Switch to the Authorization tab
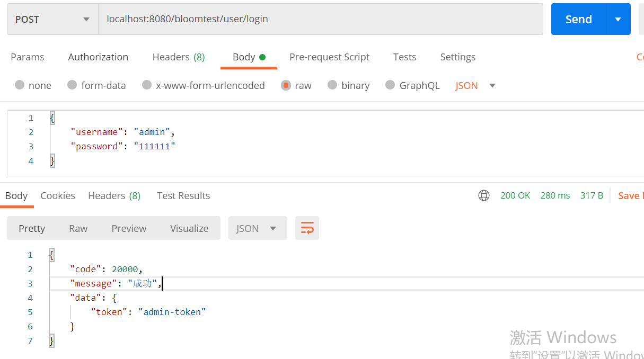The image size is (644, 359). 98,57
